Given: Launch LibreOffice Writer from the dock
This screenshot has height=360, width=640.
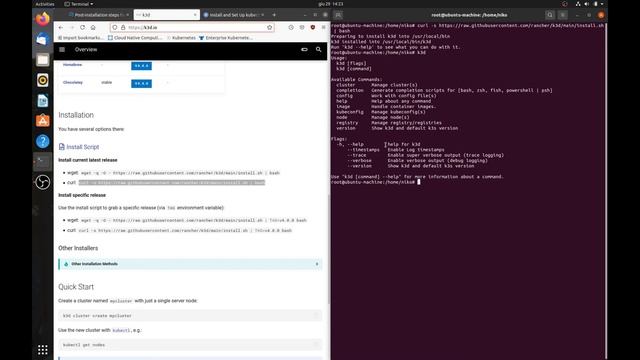Looking at the screenshot, I should [x=42, y=101].
